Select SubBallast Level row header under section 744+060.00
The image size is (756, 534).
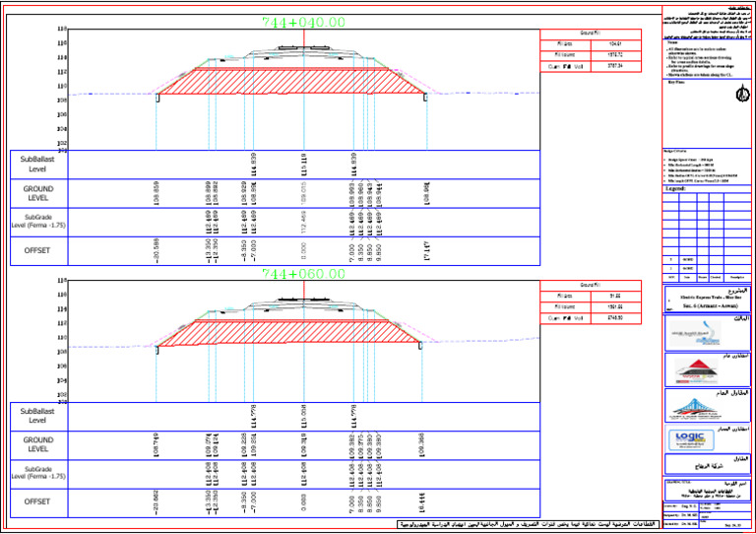[37, 416]
